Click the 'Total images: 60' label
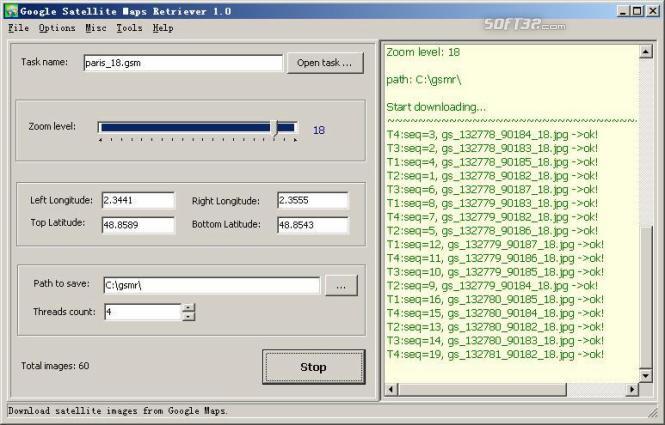The height and width of the screenshot is (425, 665). click(x=55, y=366)
